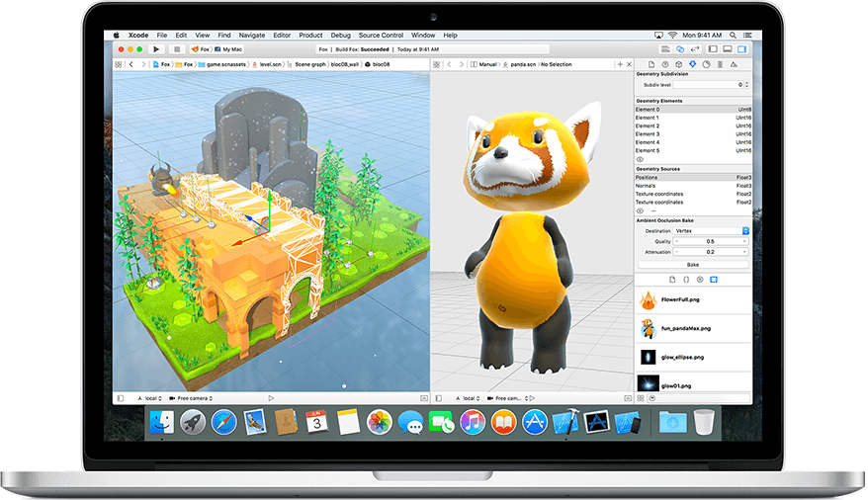Open the File inspector tab
Image resolution: width=868 pixels, height=500 pixels.
[651, 64]
